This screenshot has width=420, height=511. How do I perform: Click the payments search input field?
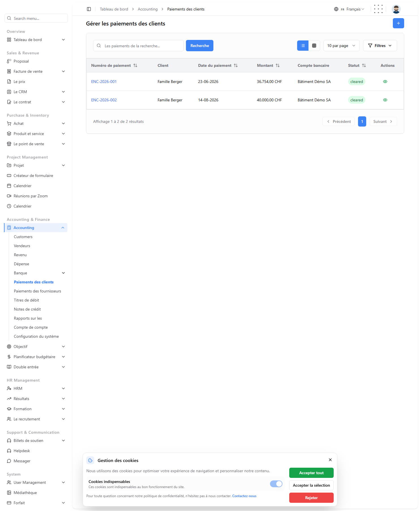click(138, 46)
